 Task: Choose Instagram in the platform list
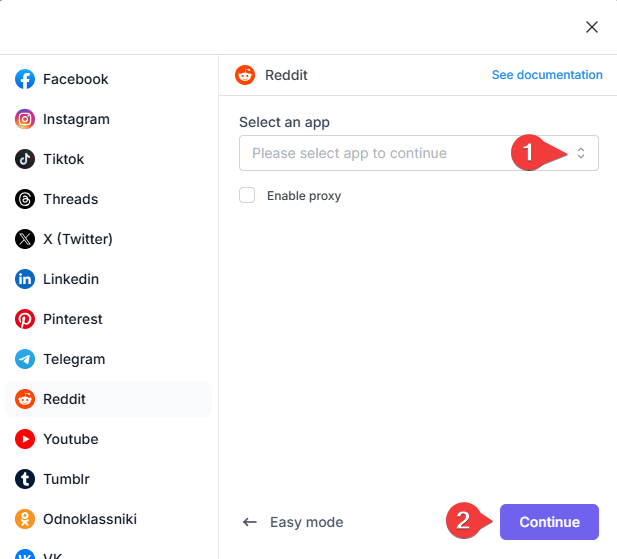[108, 119]
